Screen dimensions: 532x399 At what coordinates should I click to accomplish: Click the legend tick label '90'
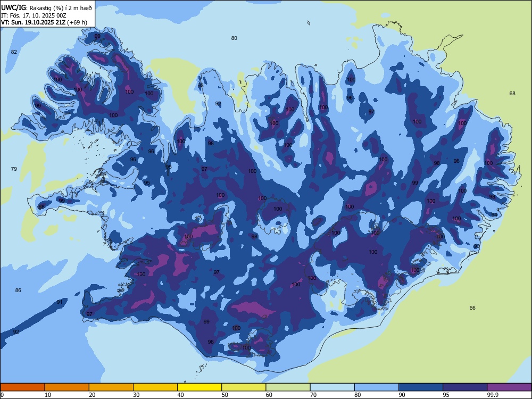pos(402,395)
